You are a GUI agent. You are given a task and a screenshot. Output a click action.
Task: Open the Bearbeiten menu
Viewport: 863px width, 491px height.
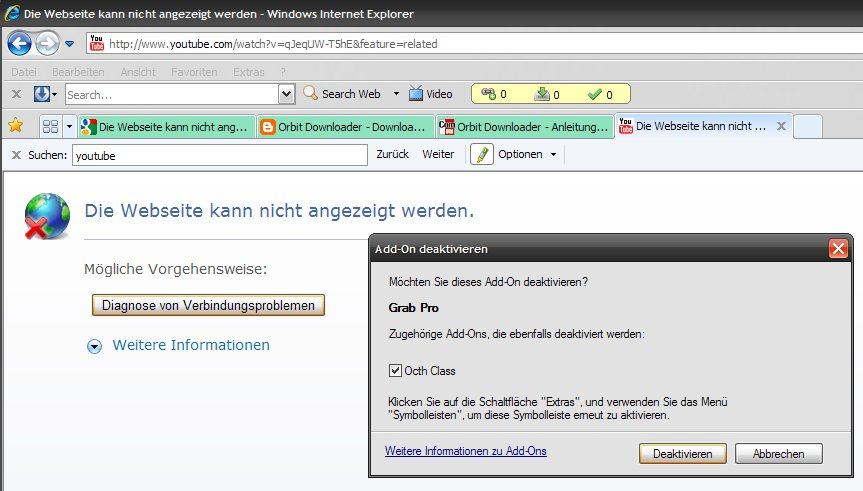(x=78, y=72)
